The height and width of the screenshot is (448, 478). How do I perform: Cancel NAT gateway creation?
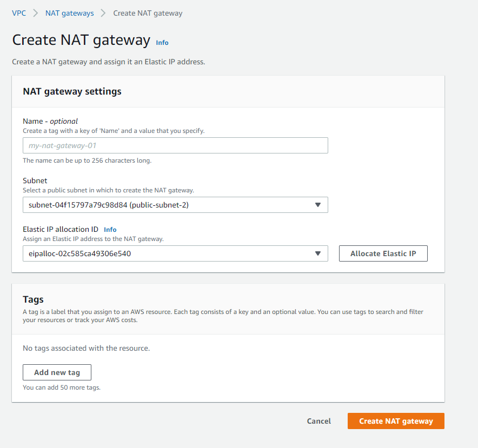[319, 421]
